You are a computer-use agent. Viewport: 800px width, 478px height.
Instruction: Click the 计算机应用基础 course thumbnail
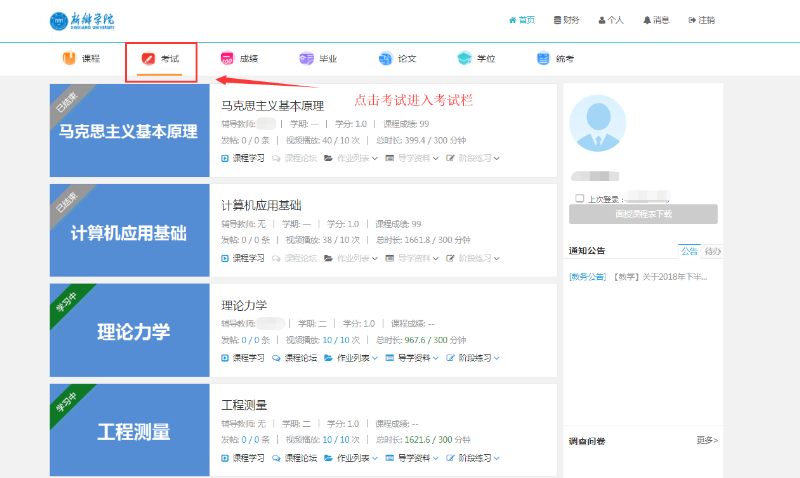tap(129, 233)
